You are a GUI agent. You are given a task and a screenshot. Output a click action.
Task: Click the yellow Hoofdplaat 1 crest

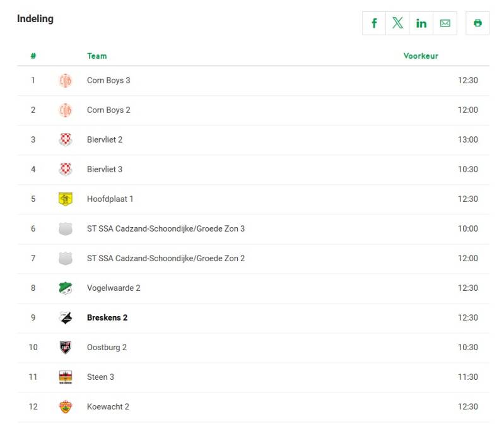click(x=65, y=199)
